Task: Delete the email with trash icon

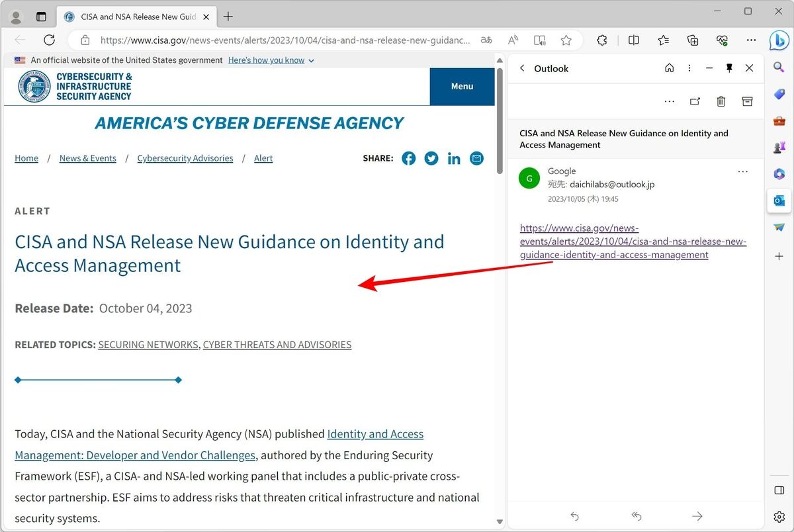Action: pos(721,101)
